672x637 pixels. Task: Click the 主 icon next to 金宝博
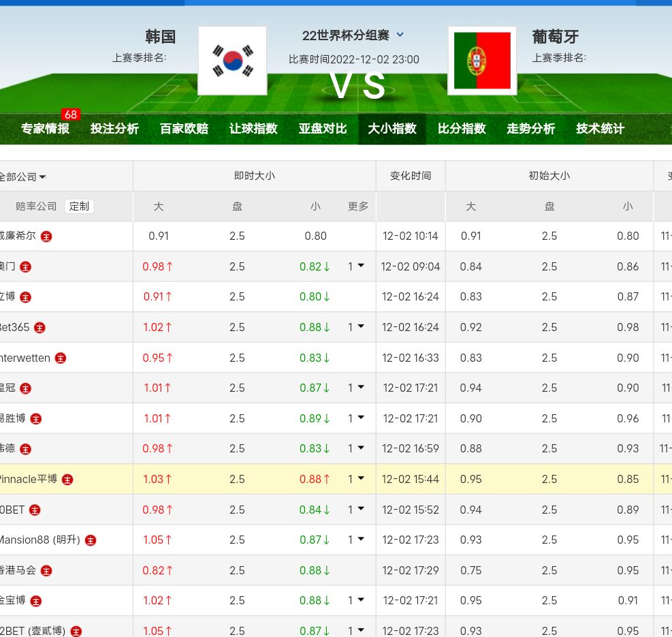[x=36, y=601]
